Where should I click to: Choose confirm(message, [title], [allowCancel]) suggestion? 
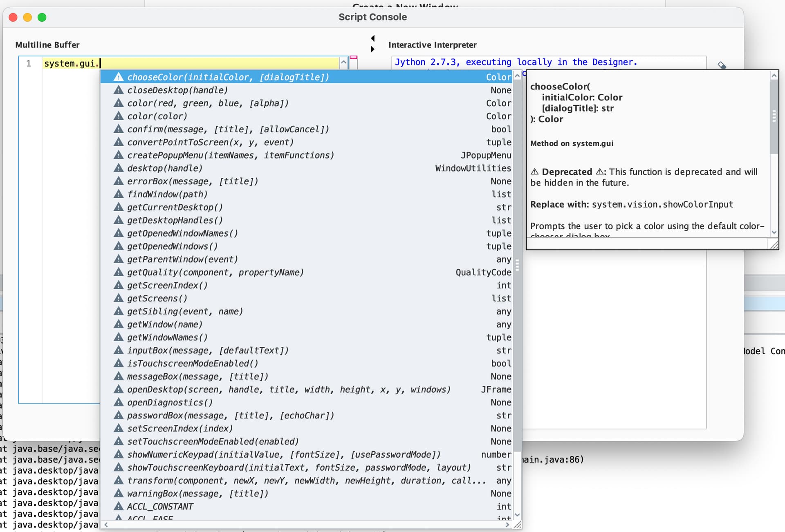coord(228,129)
